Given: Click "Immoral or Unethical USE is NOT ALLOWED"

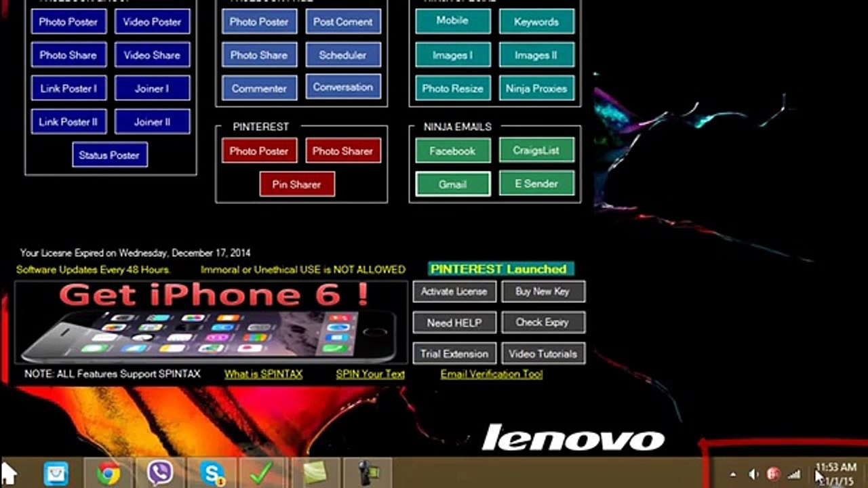Looking at the screenshot, I should 303,270.
